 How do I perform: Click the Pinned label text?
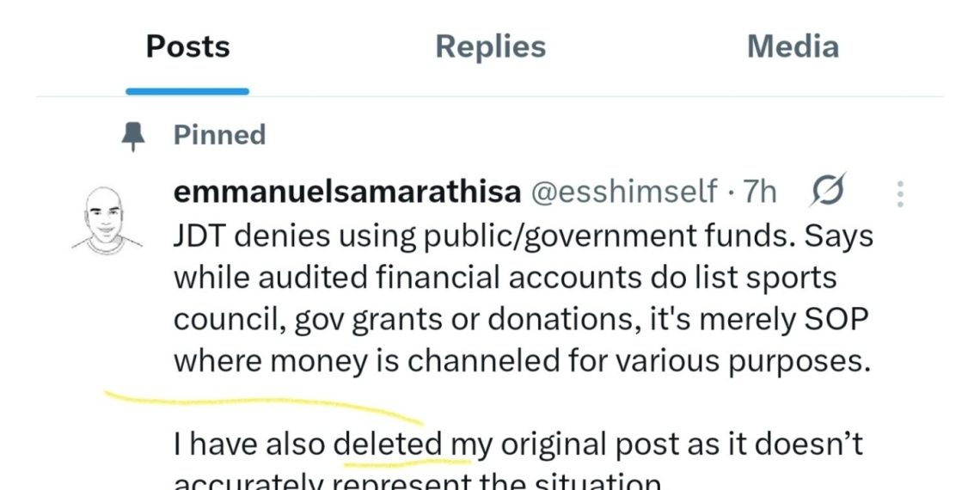click(219, 135)
